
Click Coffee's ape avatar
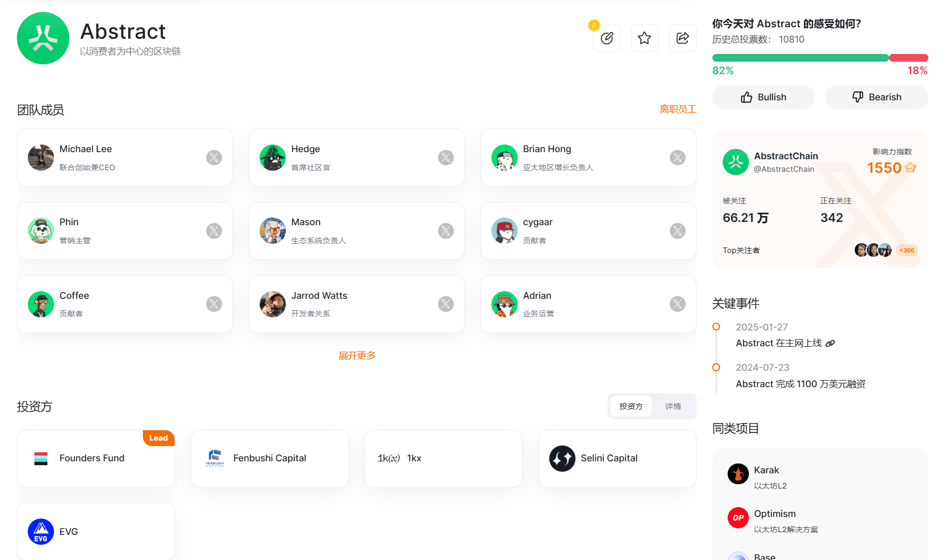(41, 304)
